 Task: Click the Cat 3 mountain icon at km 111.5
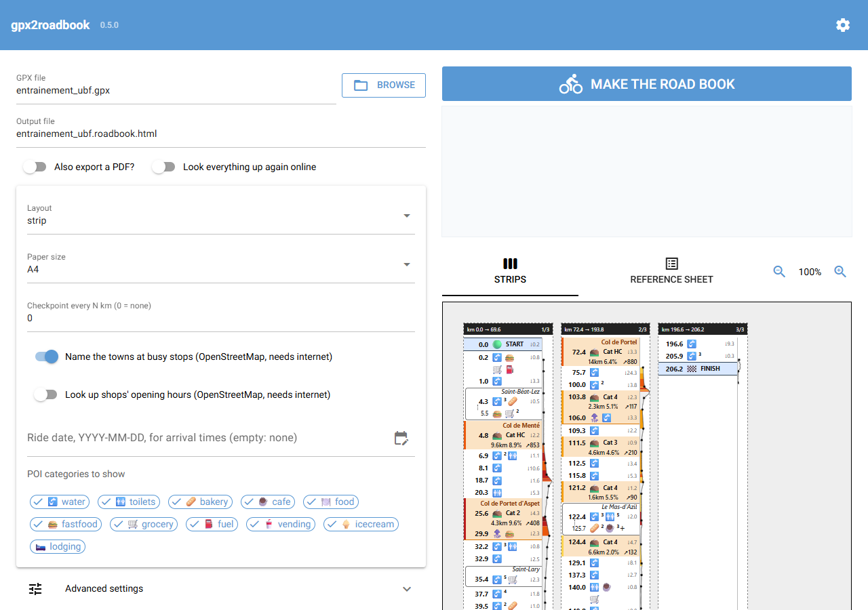(594, 443)
